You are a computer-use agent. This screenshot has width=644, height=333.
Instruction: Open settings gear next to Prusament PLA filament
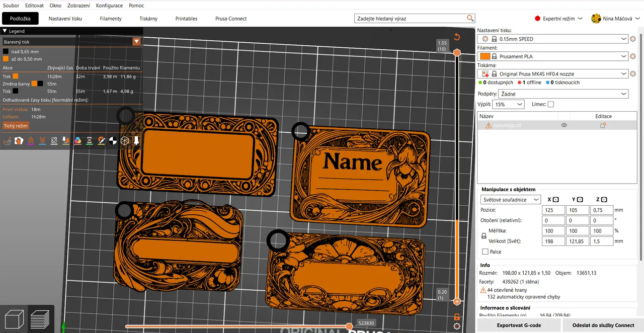click(633, 56)
